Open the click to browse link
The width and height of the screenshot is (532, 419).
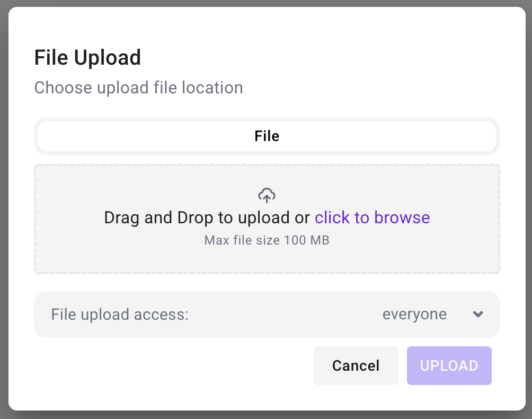pos(372,217)
